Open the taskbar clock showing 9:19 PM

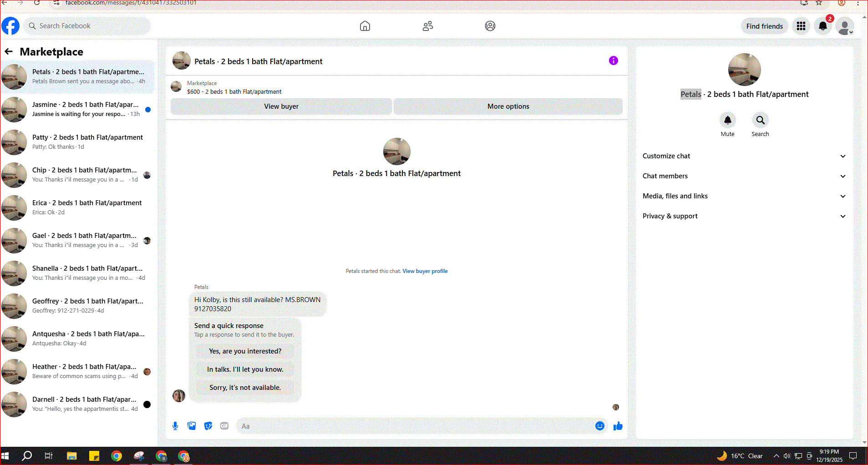[x=829, y=456]
